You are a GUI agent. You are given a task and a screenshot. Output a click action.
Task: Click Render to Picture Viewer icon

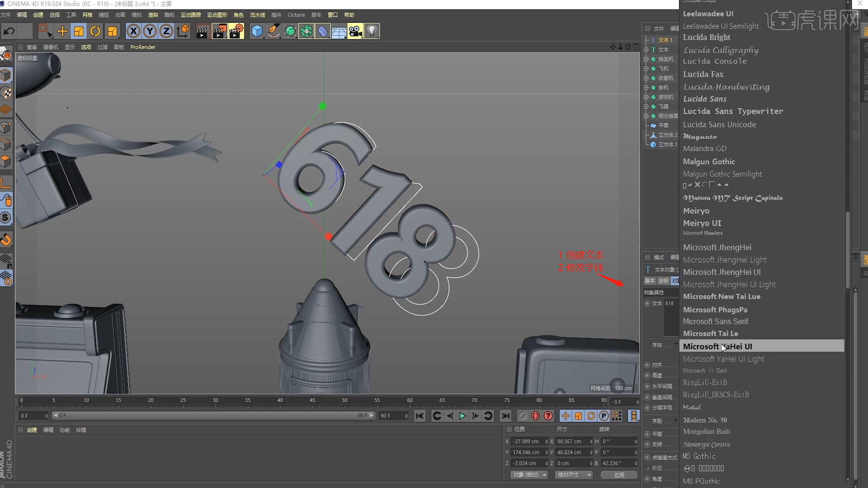click(x=219, y=31)
